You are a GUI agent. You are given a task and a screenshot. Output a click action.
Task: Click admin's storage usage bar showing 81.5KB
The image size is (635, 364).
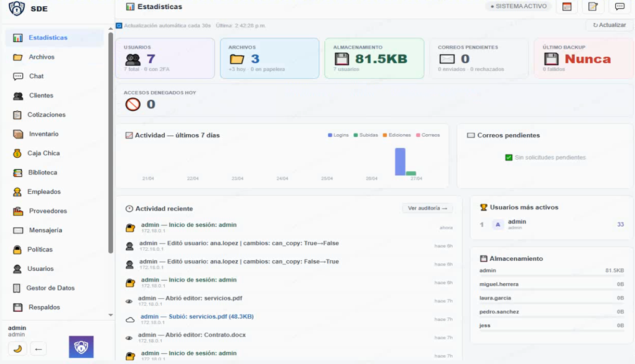click(x=551, y=270)
